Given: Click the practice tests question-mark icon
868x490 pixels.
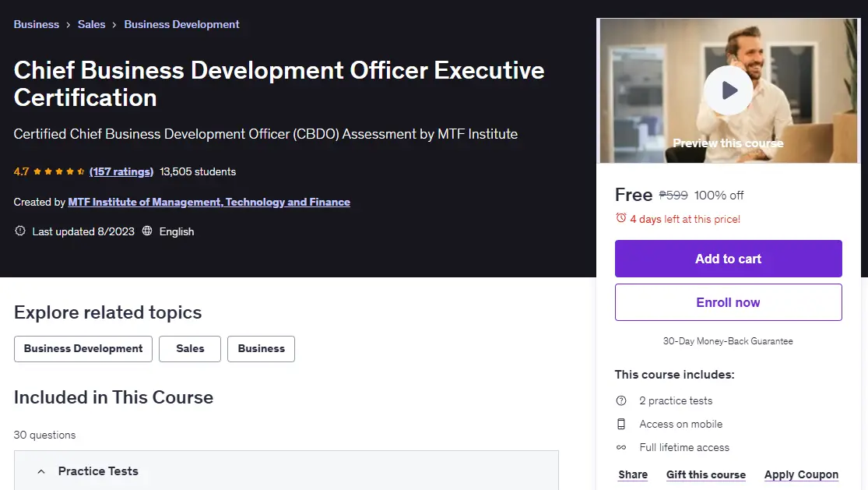Looking at the screenshot, I should coord(621,400).
